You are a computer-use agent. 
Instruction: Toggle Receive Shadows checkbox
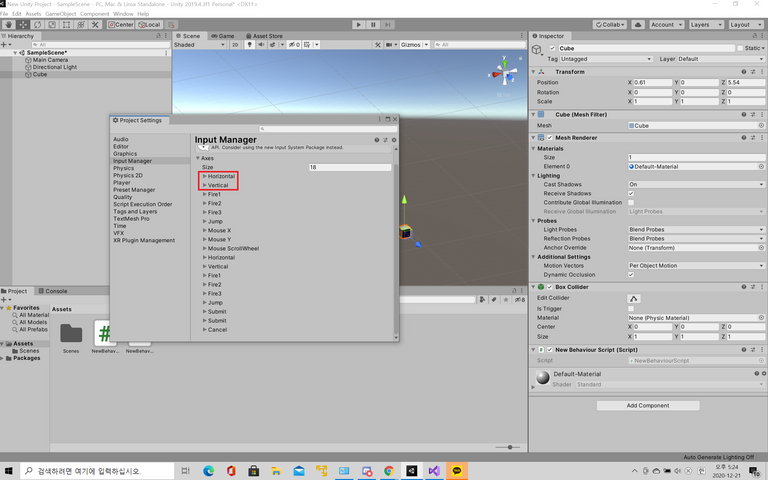coord(631,193)
